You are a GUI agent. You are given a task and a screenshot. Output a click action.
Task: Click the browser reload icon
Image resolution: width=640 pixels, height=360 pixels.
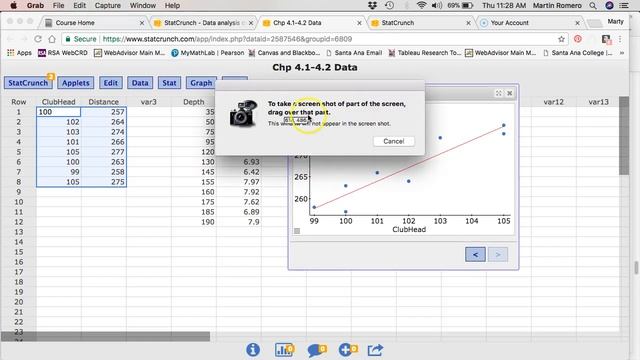tap(38, 39)
